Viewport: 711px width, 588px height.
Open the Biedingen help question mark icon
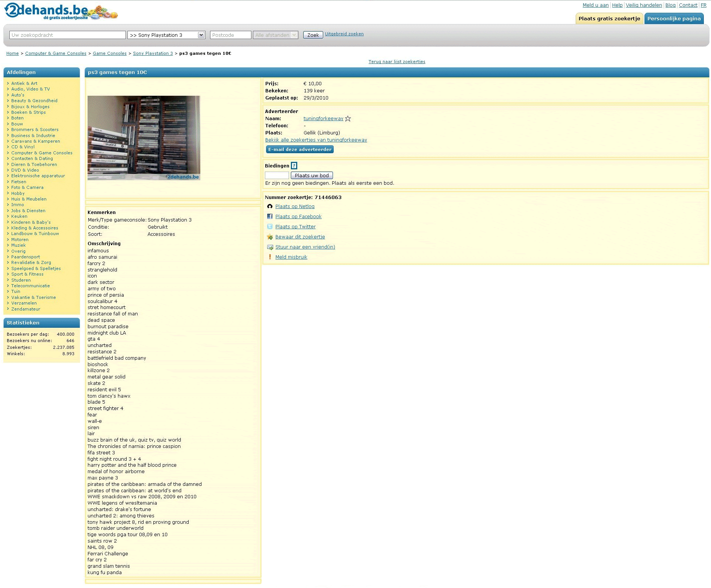[x=294, y=166]
